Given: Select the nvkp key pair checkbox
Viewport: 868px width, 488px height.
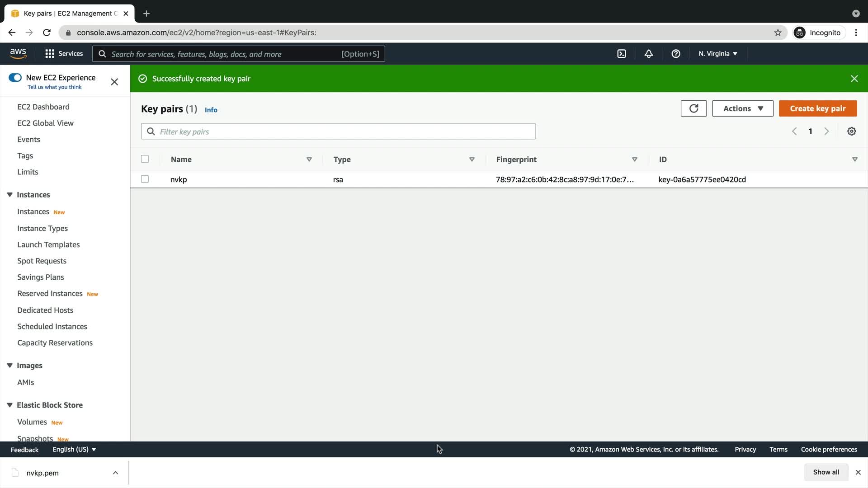Looking at the screenshot, I should coord(145,179).
